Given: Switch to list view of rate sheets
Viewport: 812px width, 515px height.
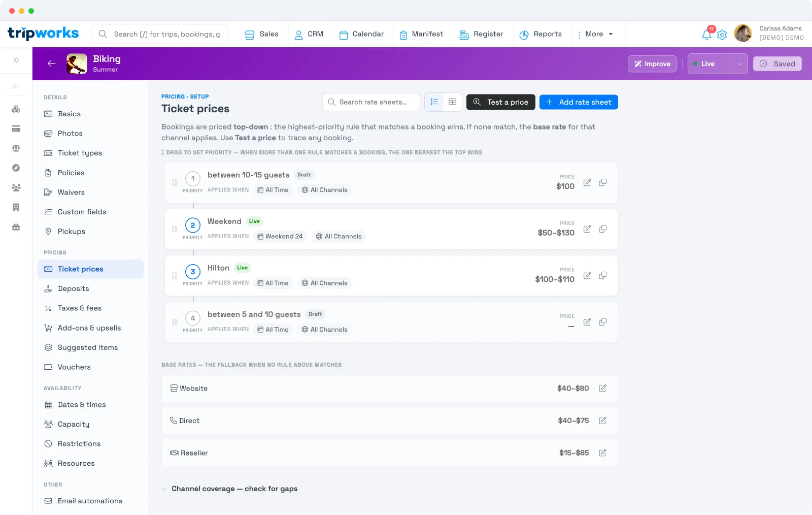Looking at the screenshot, I should (434, 102).
